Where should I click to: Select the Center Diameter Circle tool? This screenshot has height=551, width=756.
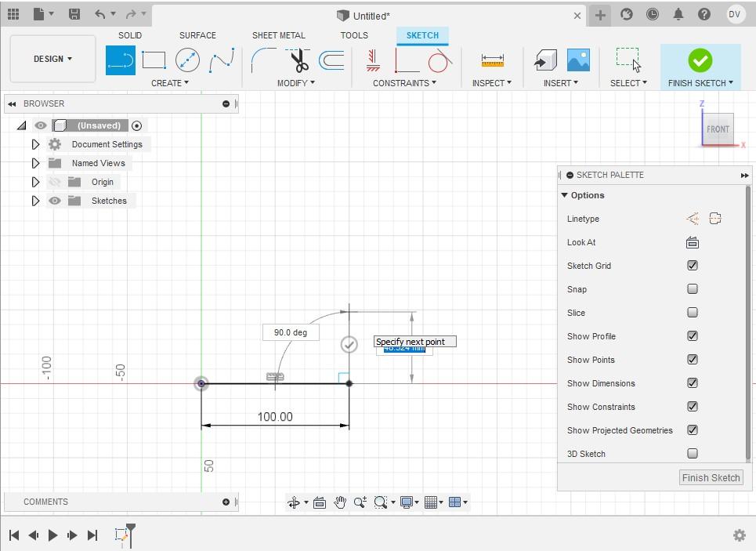click(x=187, y=60)
